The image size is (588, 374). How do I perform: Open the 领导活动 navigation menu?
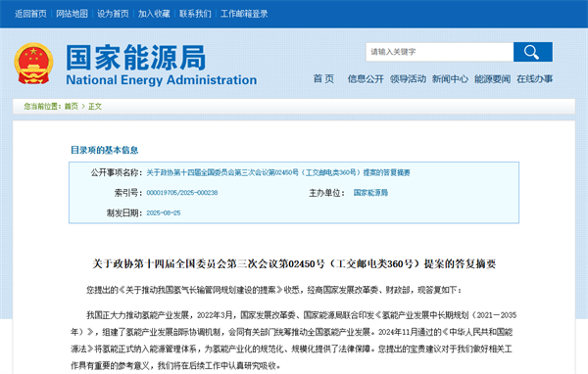tap(408, 78)
